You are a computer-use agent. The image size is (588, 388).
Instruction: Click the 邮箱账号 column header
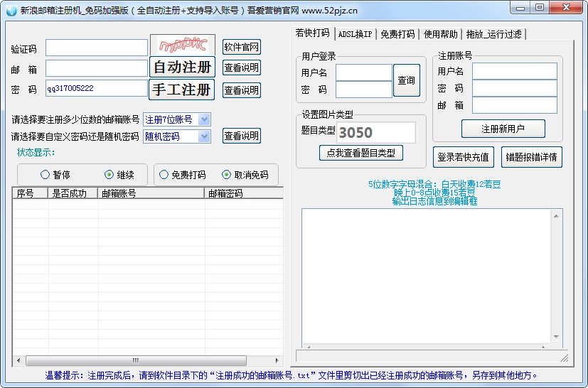tap(151, 193)
